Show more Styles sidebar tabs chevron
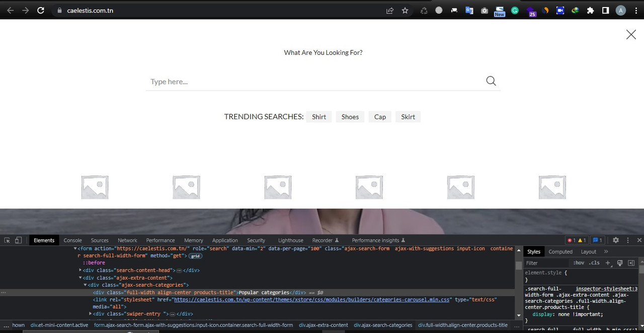 tap(606, 252)
